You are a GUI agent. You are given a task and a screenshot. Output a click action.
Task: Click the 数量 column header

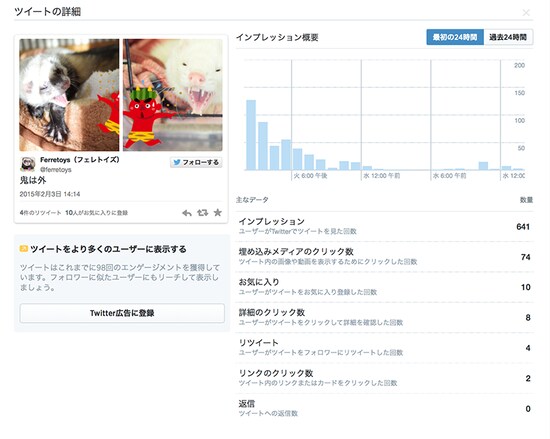[x=526, y=200]
